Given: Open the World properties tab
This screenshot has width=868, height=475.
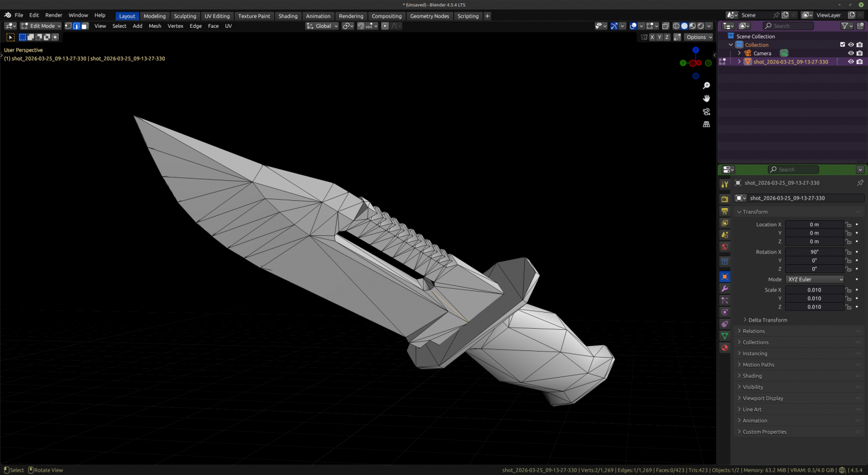Looking at the screenshot, I should click(x=724, y=247).
